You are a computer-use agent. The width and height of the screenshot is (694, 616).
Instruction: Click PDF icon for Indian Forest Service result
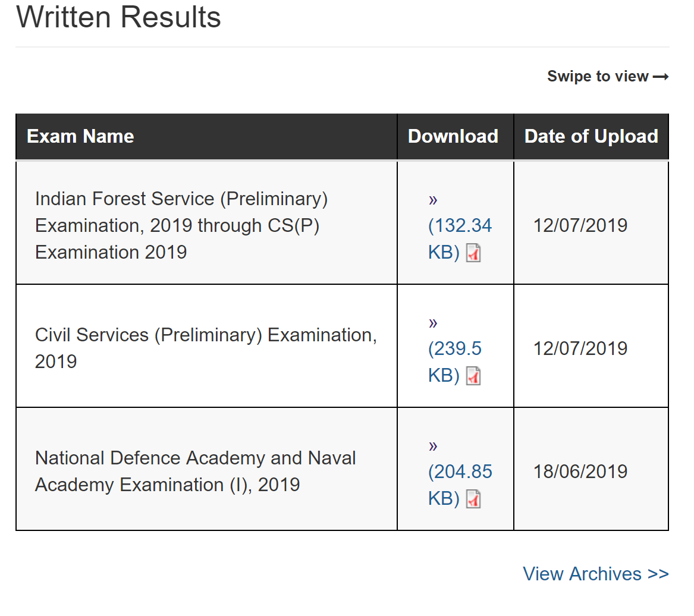pos(473,253)
